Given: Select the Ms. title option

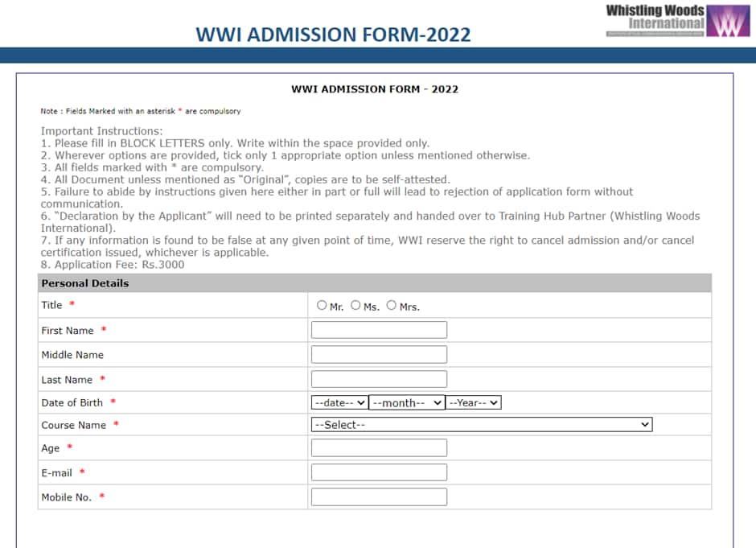Looking at the screenshot, I should [355, 305].
